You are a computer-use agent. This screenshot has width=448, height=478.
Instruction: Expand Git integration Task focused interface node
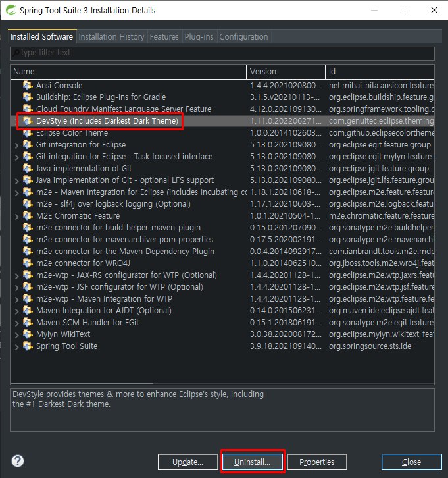point(16,157)
